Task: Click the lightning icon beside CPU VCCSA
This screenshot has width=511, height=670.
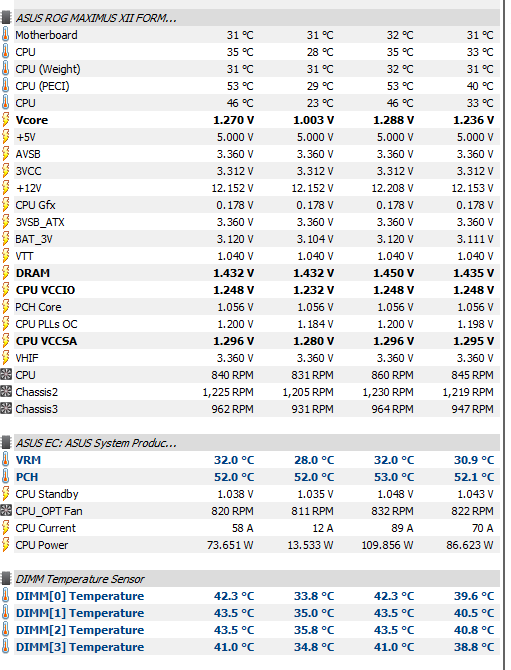Action: 6,341
